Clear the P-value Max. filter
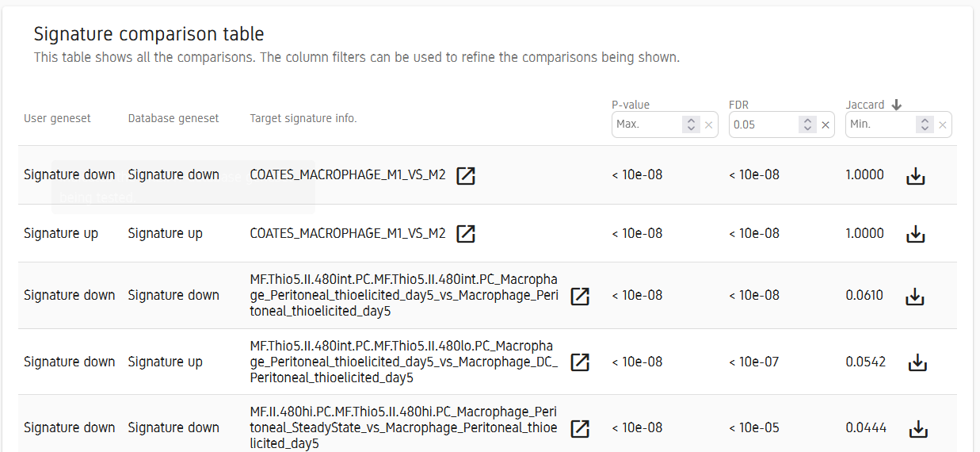This screenshot has width=980, height=452. [709, 124]
